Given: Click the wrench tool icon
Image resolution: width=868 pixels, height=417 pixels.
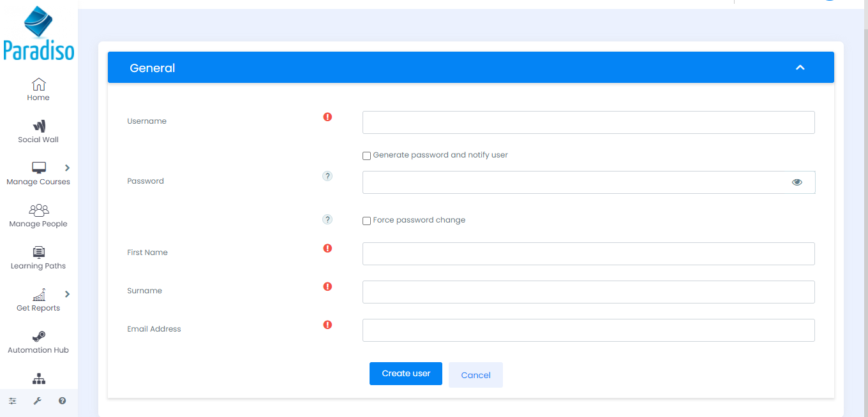Looking at the screenshot, I should click(x=38, y=401).
